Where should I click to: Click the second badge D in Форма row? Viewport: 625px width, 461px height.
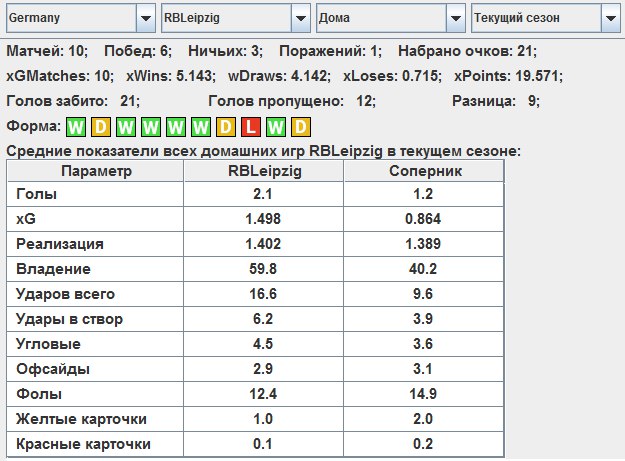(101, 127)
